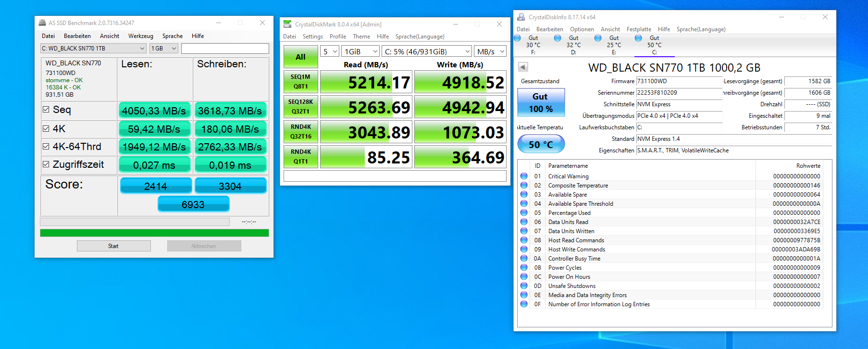868x349 pixels.
Task: Click the status dot for Available Spare row
Action: click(x=524, y=195)
